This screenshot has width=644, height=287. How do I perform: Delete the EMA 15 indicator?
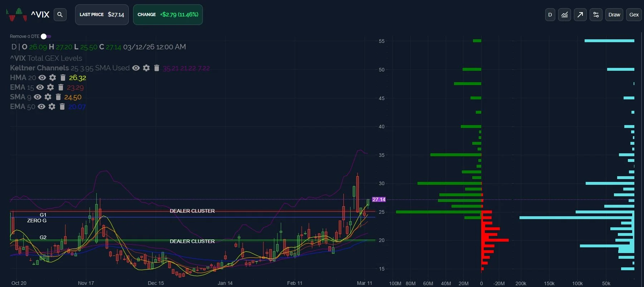point(60,87)
